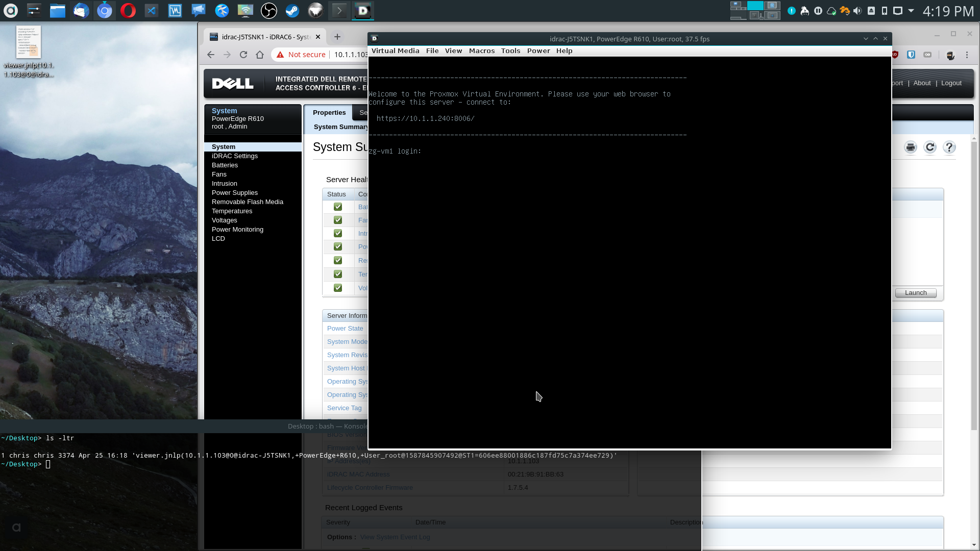Show the clock calendar at 4:19 PM
Image resolution: width=980 pixels, height=551 pixels.
click(948, 11)
